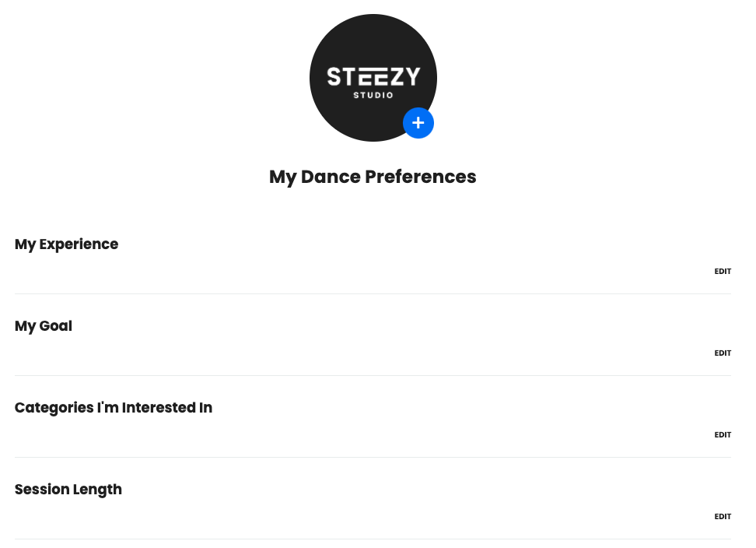Click the Session Length heading
The width and height of the screenshot is (756, 548).
(x=68, y=490)
